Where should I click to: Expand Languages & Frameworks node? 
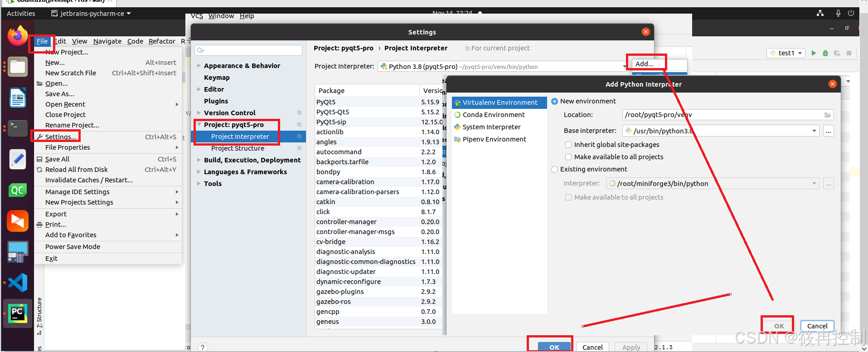pos(199,172)
